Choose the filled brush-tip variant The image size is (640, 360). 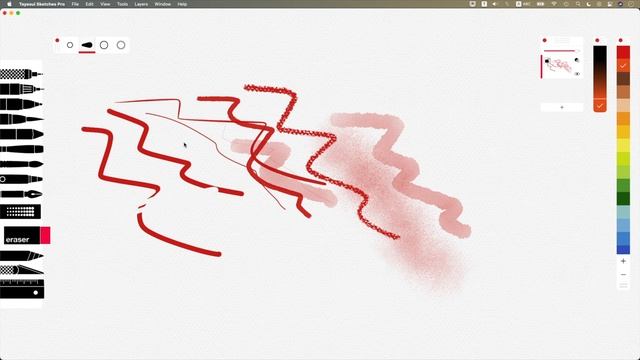[87, 45]
